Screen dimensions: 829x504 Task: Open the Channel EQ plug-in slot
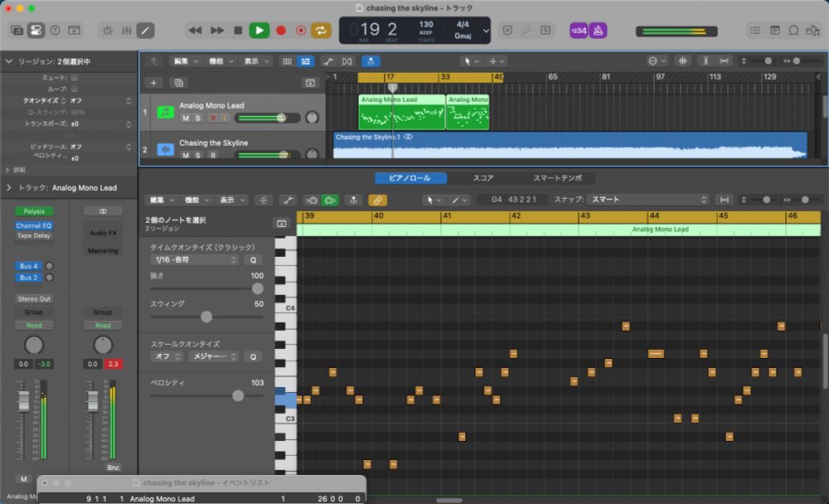(34, 225)
